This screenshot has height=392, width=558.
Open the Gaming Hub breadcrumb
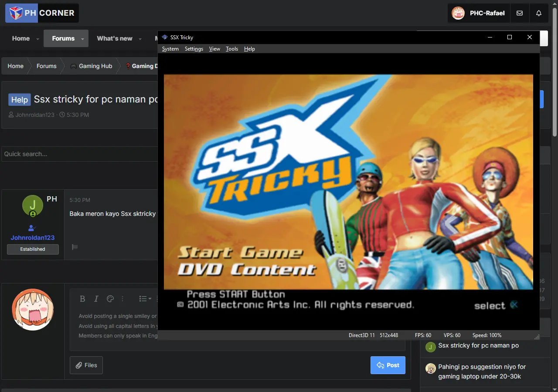tap(95, 66)
